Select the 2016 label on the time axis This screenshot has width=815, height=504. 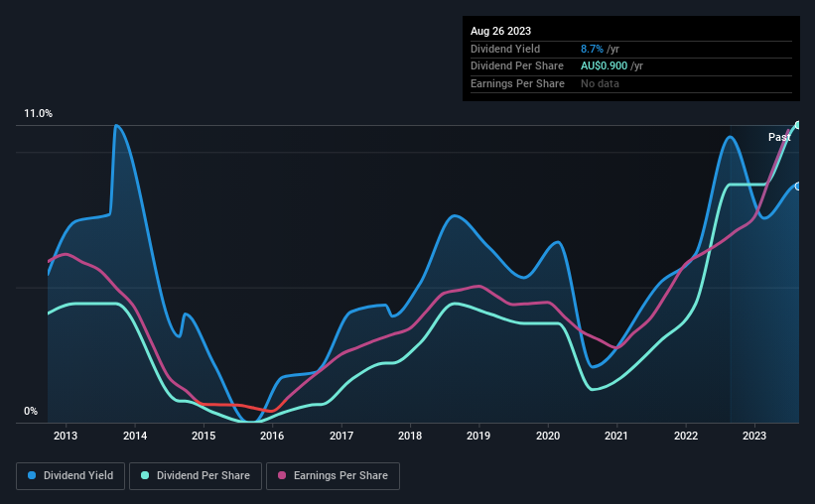(272, 436)
